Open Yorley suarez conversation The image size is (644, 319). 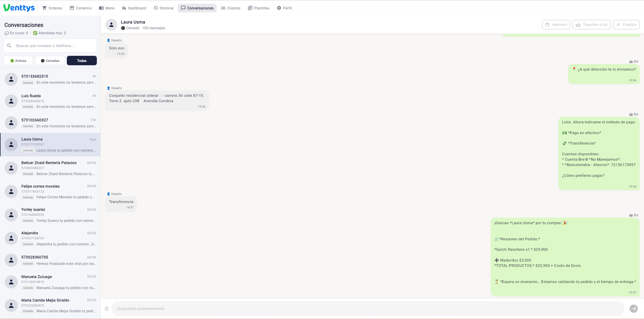coord(50,215)
